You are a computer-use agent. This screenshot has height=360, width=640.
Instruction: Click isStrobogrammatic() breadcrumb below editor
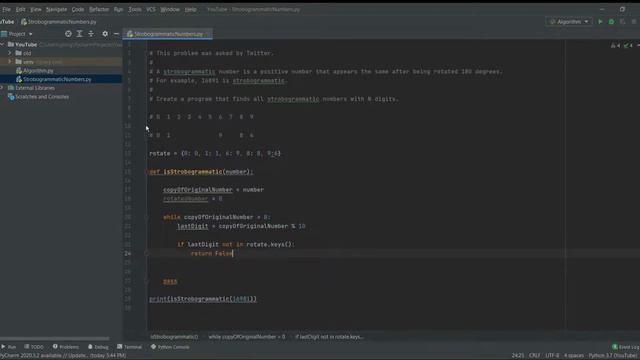click(x=174, y=337)
